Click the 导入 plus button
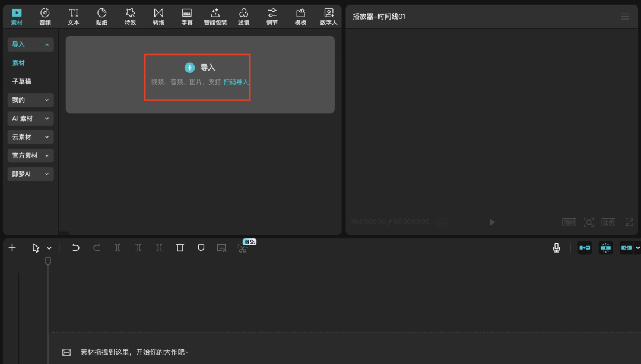 tap(190, 68)
